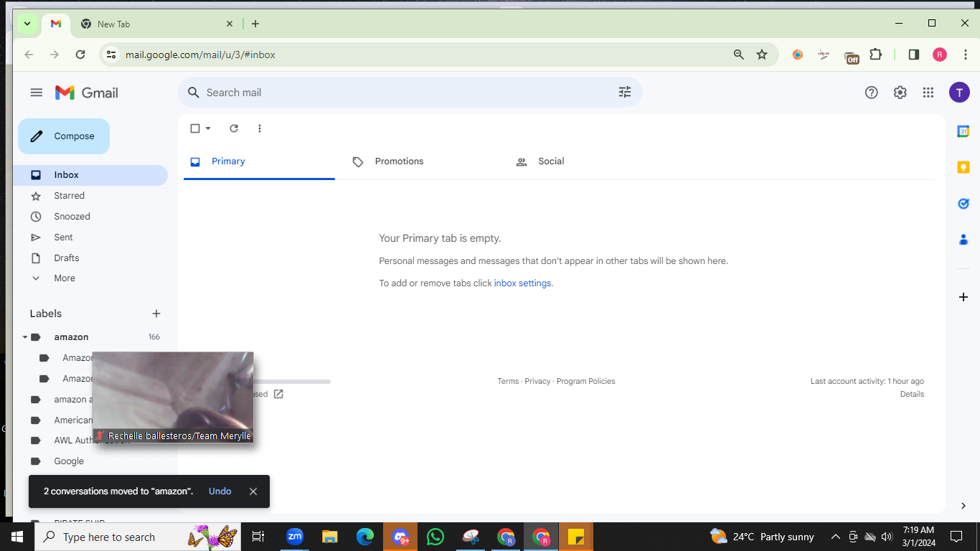Screen dimensions: 980x551
Task: Open Chrome profile avatar R
Action: pos(940,55)
